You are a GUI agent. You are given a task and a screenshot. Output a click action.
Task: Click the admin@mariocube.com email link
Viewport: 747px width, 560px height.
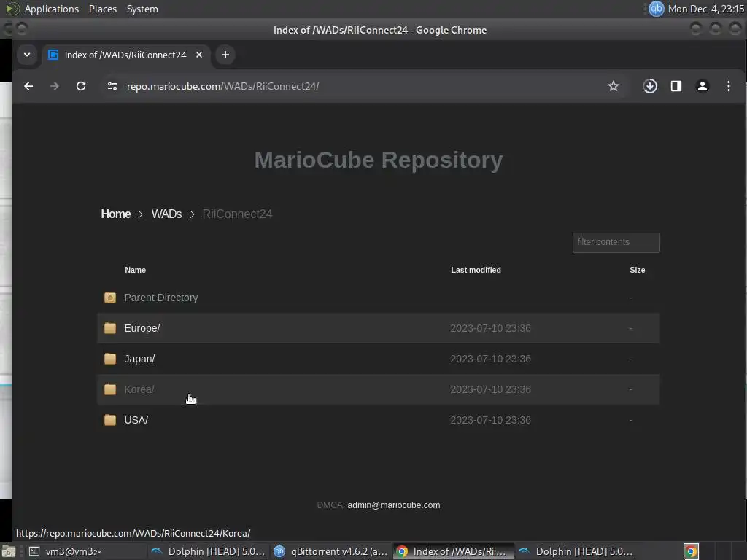pyautogui.click(x=393, y=505)
